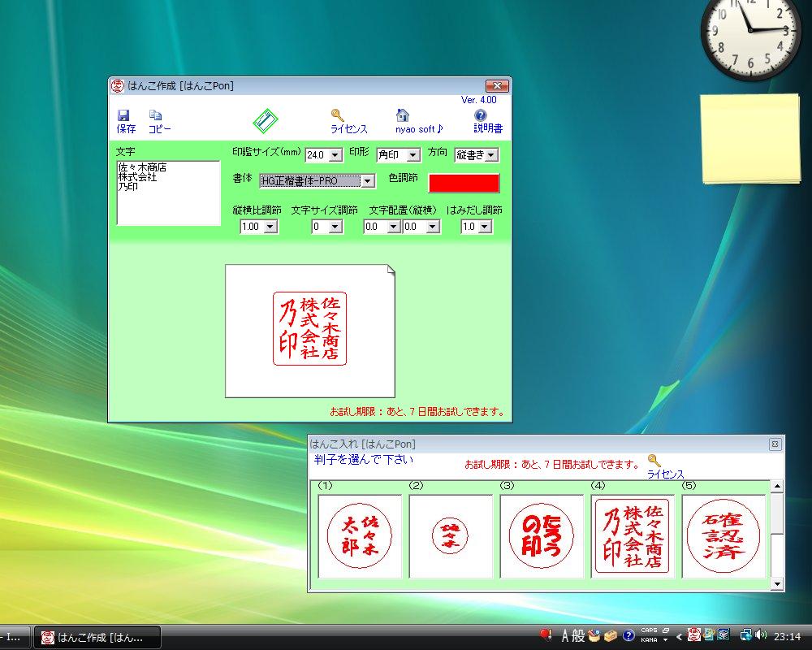Image resolution: width=812 pixels, height=650 pixels.
Task: Expand the aspect ratio (縦横比調節) dropdown
Action: tap(270, 227)
